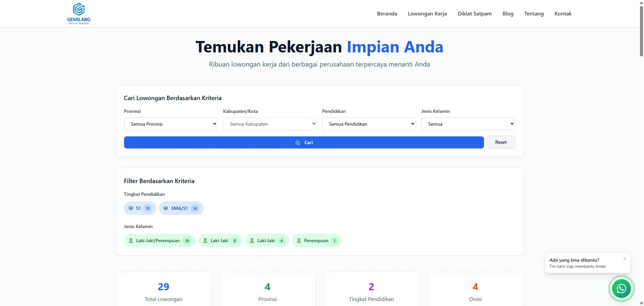Dismiss the 'Ada yang bisa dibantu?' chat popup
The image size is (644, 306).
coord(625,259)
